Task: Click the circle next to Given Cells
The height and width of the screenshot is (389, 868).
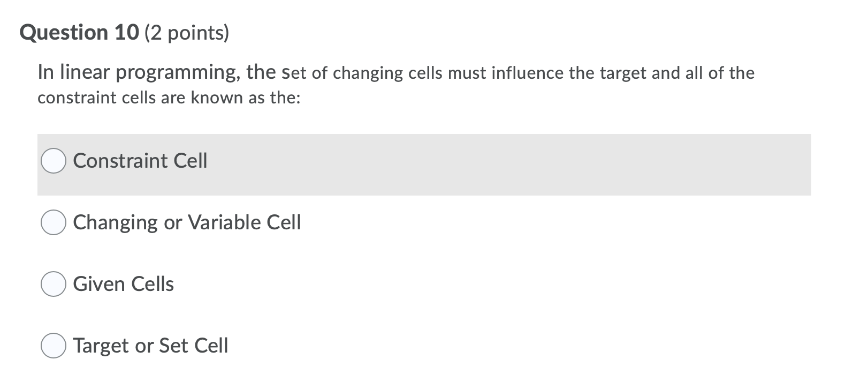Action: 53,283
